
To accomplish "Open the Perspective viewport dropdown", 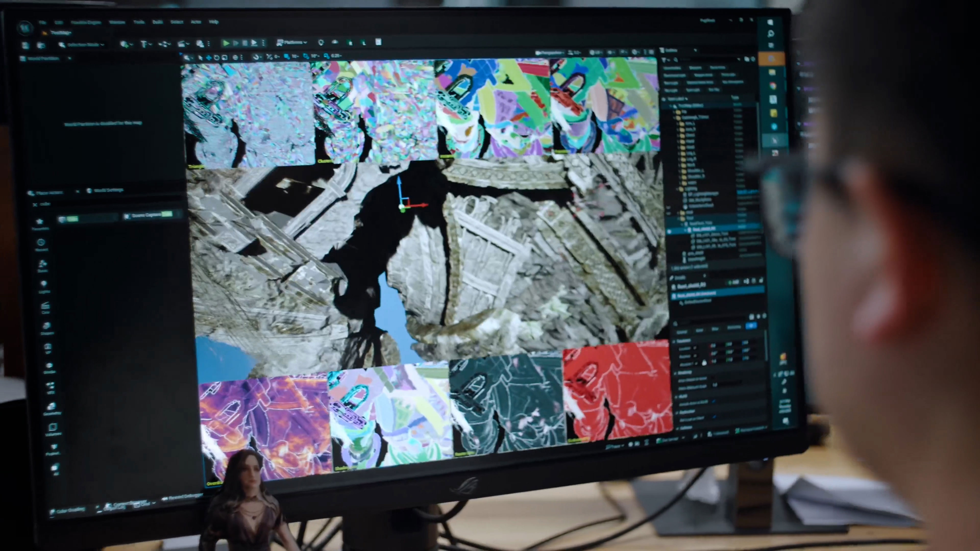I will (550, 53).
